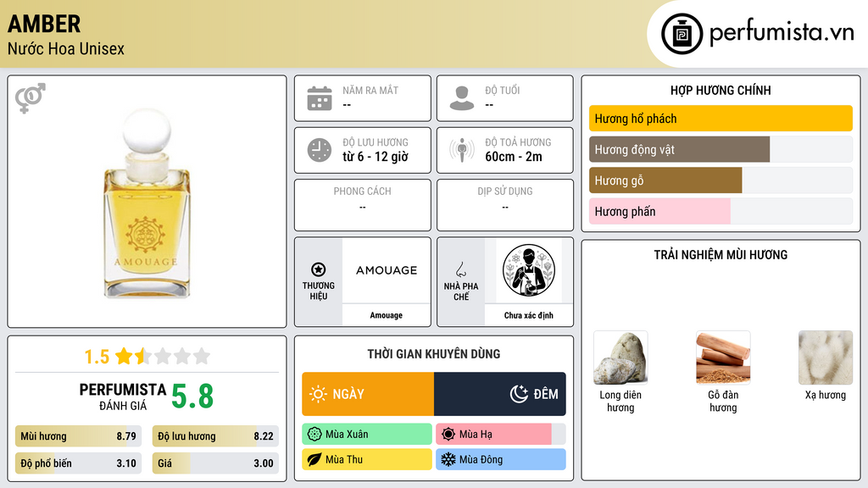Click the unisex gender symbol icon
The image size is (868, 488).
pyautogui.click(x=31, y=98)
